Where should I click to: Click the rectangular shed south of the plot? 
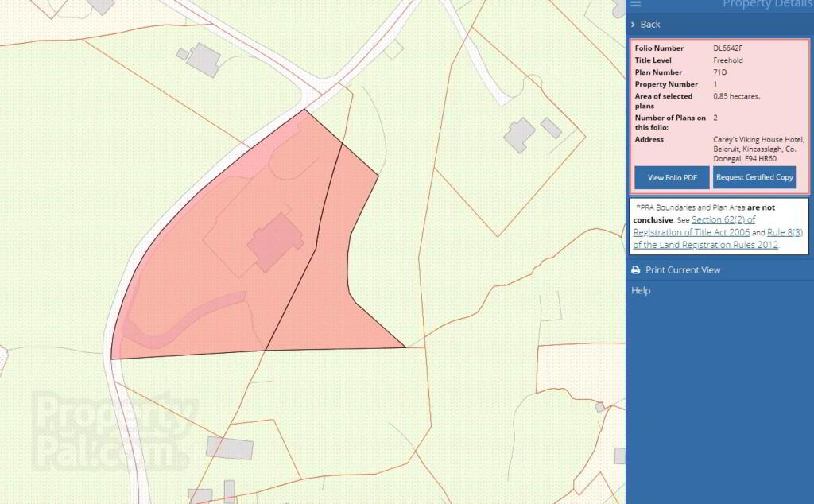click(230, 448)
